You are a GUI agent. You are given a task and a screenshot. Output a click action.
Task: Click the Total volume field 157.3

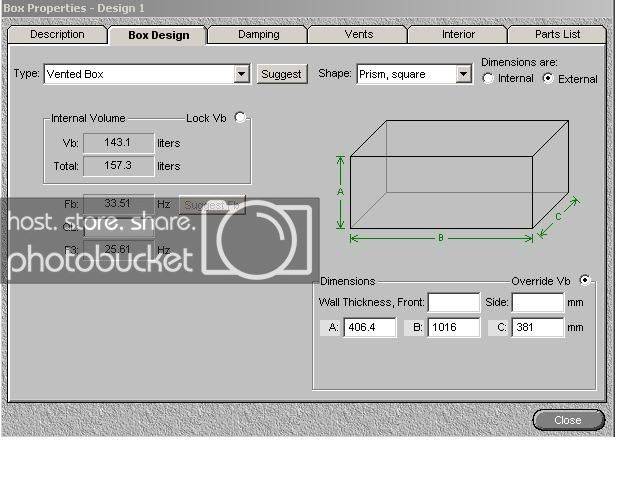tap(119, 166)
